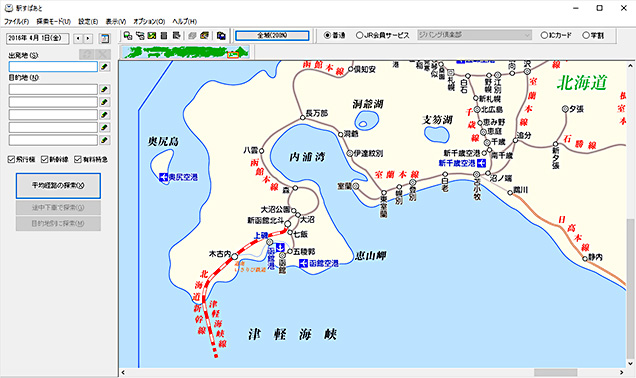Click into the 出発地 input field
The height and width of the screenshot is (378, 636).
point(53,67)
